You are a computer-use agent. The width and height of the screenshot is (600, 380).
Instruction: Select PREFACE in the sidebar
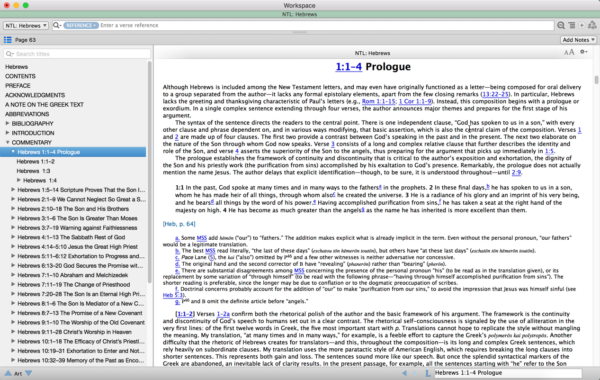pos(18,85)
